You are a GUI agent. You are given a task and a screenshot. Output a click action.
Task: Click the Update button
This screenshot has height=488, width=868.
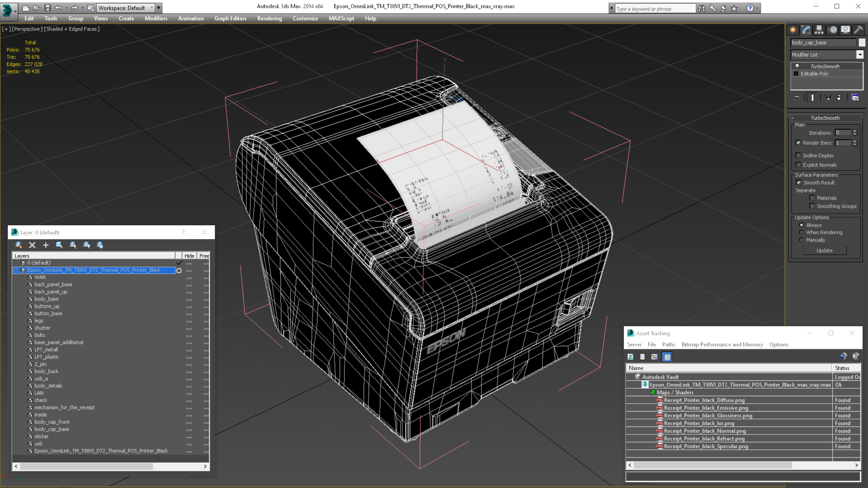(825, 250)
